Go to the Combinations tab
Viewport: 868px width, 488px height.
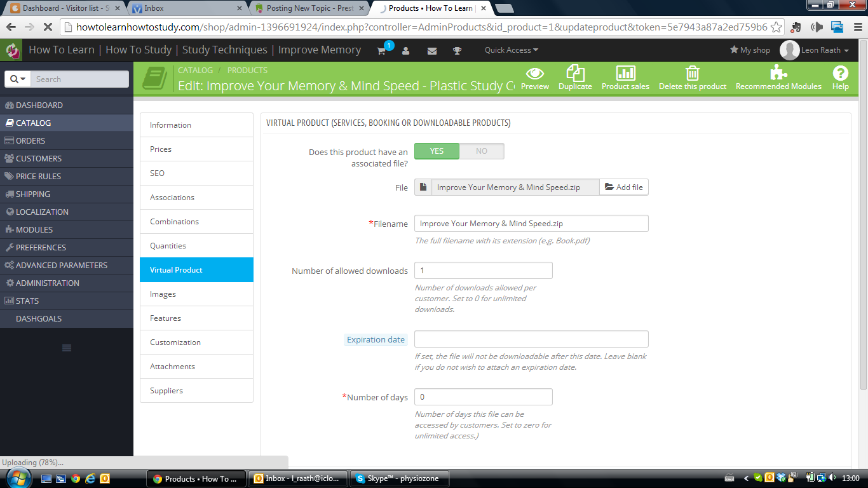pos(196,222)
